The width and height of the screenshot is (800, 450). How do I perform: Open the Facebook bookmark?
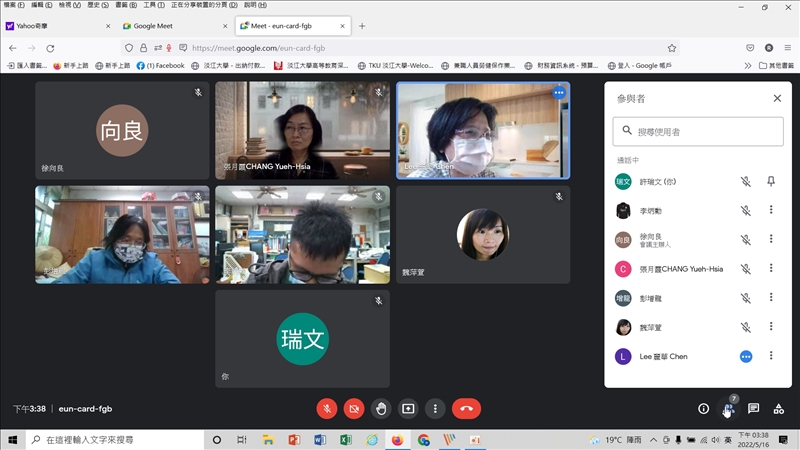pyautogui.click(x=161, y=65)
